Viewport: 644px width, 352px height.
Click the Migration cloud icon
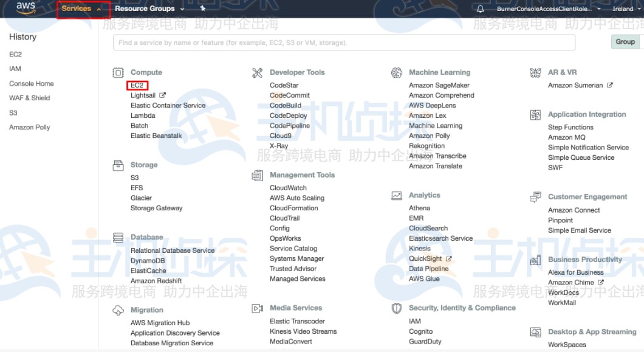[x=118, y=311]
